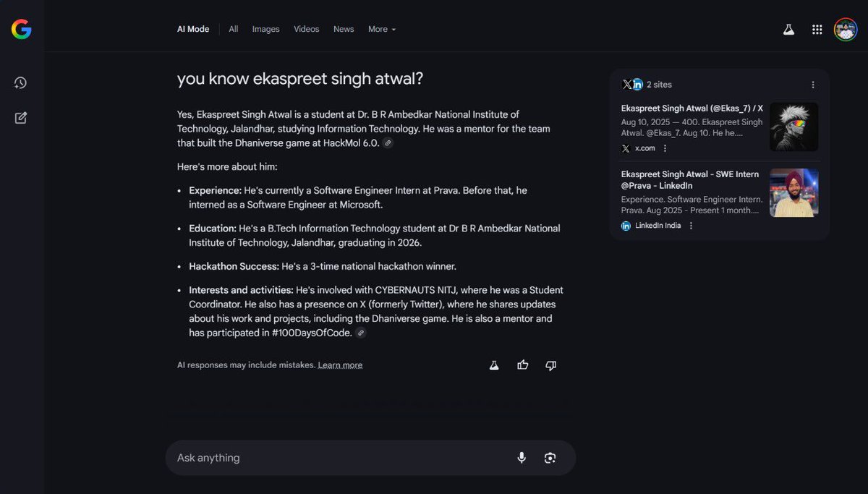This screenshot has height=494, width=868.
Task: Click the 'Experience:' bullet label
Action: [x=216, y=190]
